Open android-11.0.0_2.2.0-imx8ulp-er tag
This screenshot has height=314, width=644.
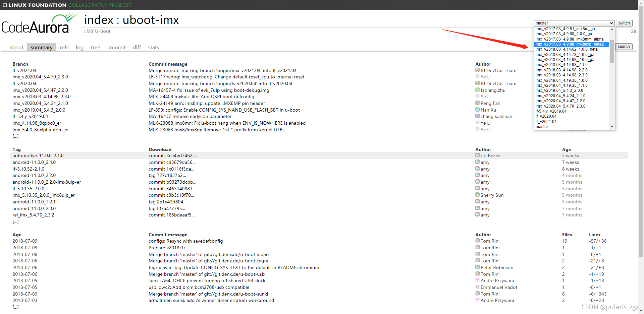47,182
